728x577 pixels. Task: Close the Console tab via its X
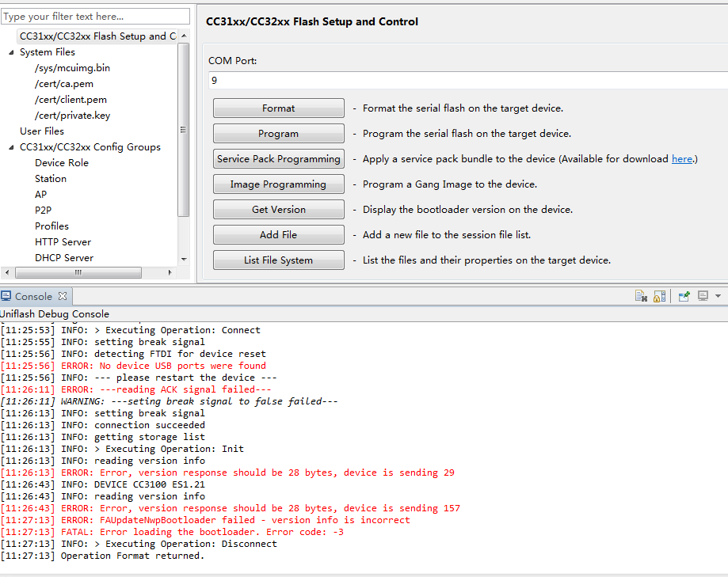point(63,296)
